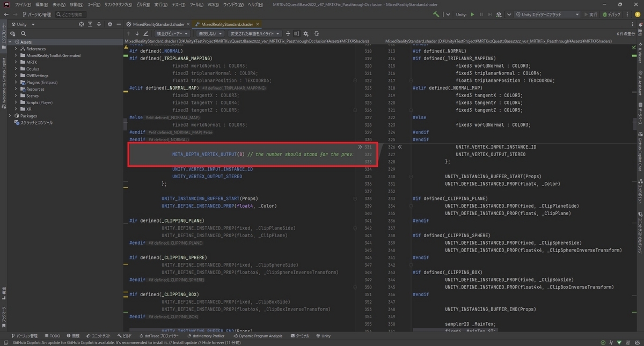This screenshot has width=644, height=346.
Task: Open the 無視しない whitespace dropdown
Action: [x=210, y=33]
